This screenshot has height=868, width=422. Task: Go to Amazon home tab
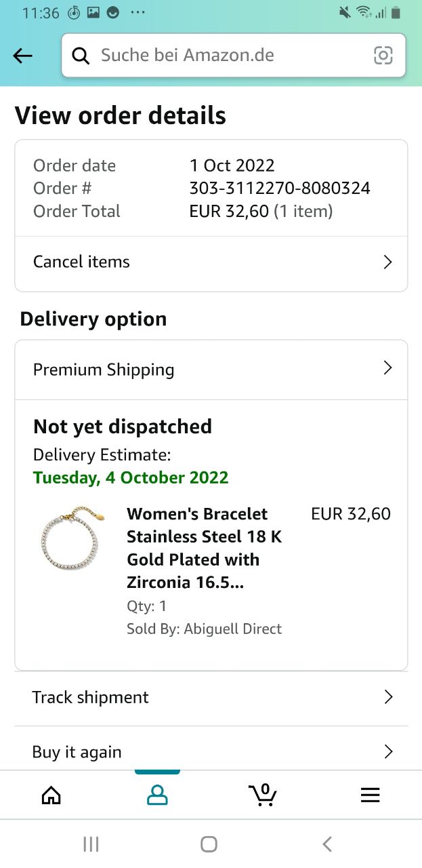coord(51,795)
